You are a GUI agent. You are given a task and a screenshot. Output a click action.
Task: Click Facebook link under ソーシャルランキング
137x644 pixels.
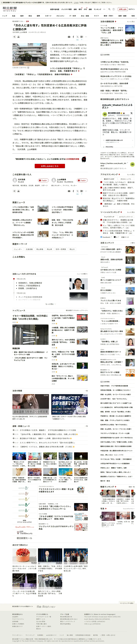106,237
